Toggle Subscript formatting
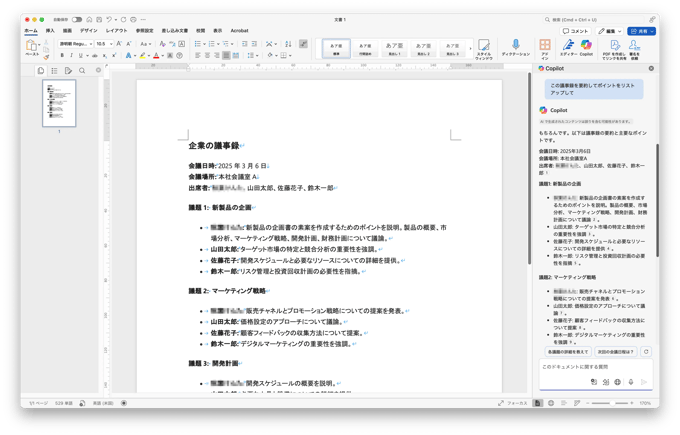This screenshot has width=680, height=435. pos(105,56)
